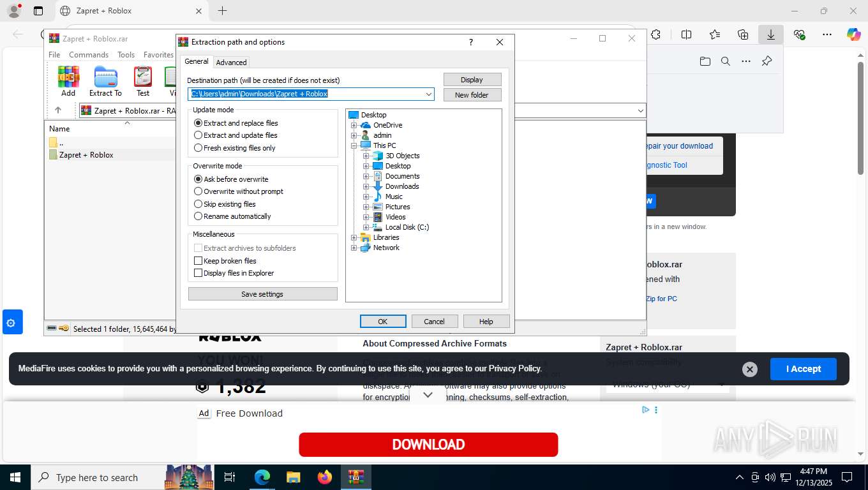Select Downloads folder in tree

(x=402, y=186)
